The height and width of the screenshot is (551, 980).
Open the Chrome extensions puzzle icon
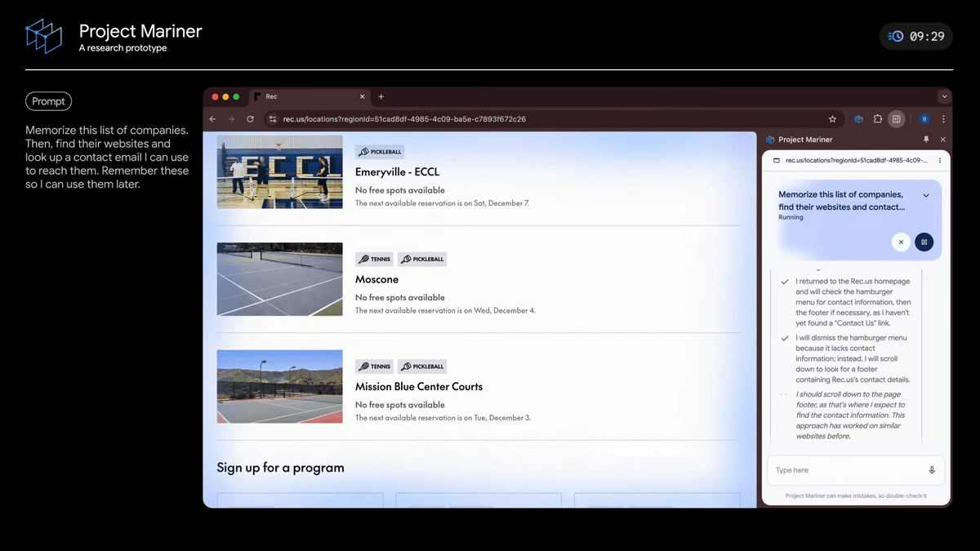tap(877, 118)
